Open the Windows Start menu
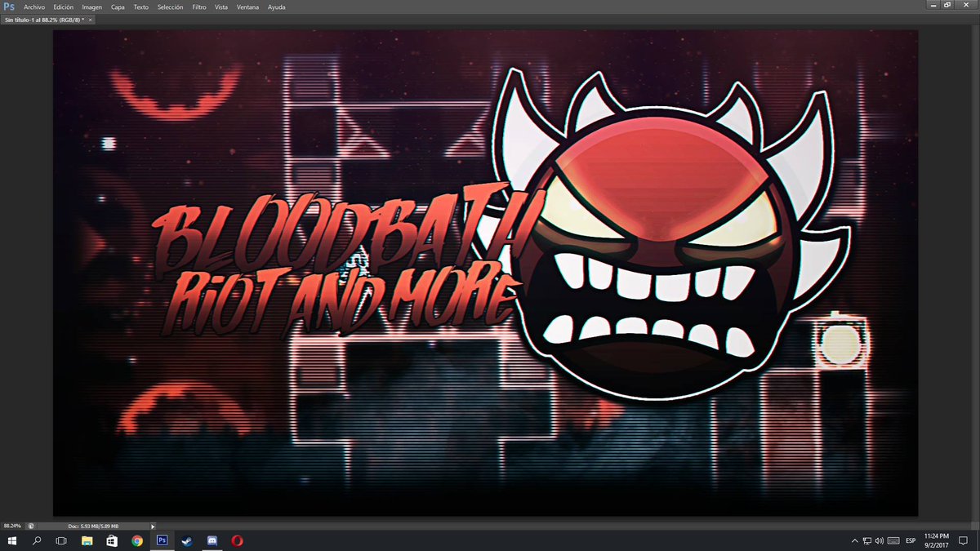Image resolution: width=980 pixels, height=551 pixels. click(11, 540)
